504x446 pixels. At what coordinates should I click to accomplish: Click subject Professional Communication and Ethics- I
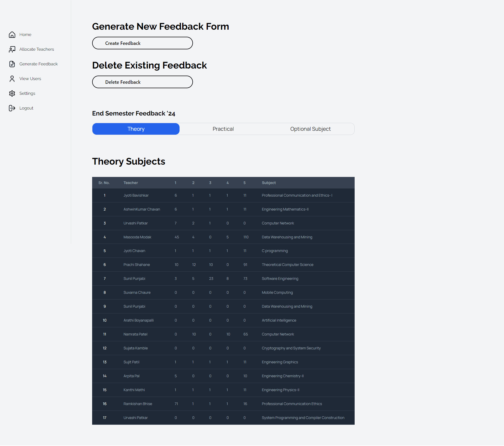click(x=297, y=195)
